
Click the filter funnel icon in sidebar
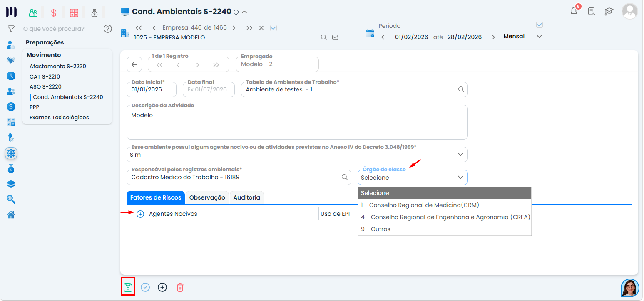[11, 29]
